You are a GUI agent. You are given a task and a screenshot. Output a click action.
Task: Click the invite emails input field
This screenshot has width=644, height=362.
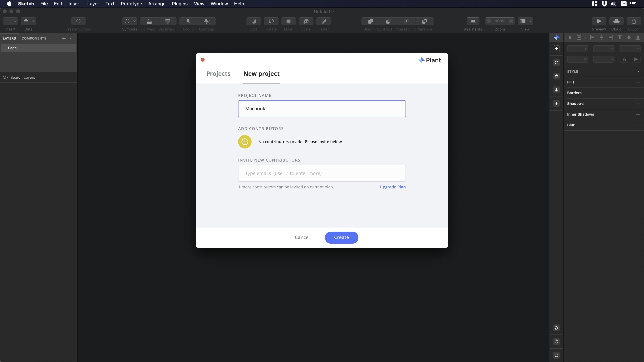pyautogui.click(x=322, y=173)
